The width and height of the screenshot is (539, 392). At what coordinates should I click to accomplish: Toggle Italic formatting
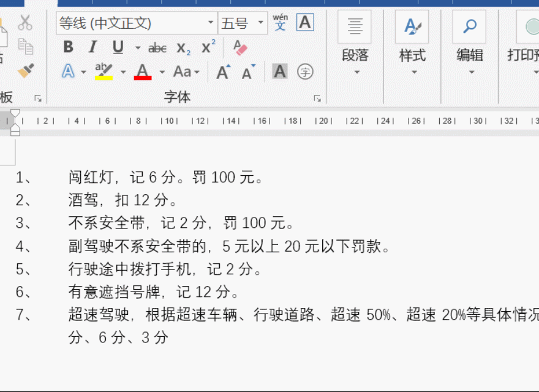[x=92, y=47]
